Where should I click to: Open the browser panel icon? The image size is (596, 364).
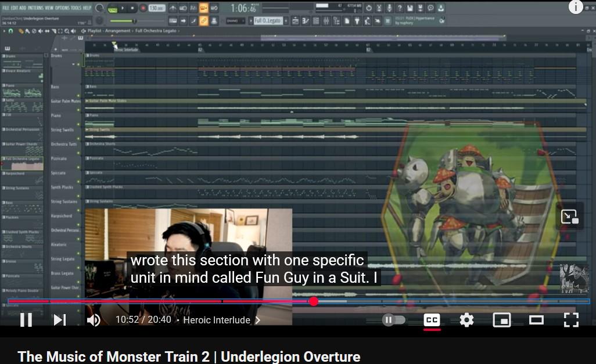click(x=337, y=20)
